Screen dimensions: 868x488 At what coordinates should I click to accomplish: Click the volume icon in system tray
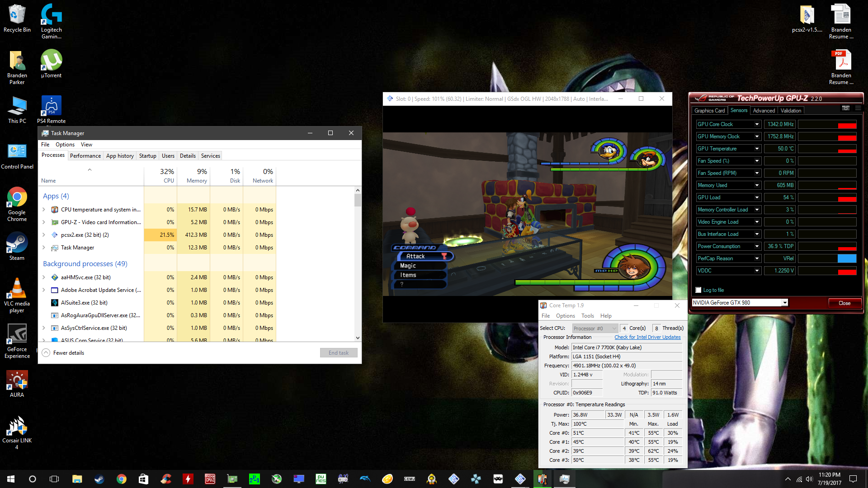pos(809,479)
